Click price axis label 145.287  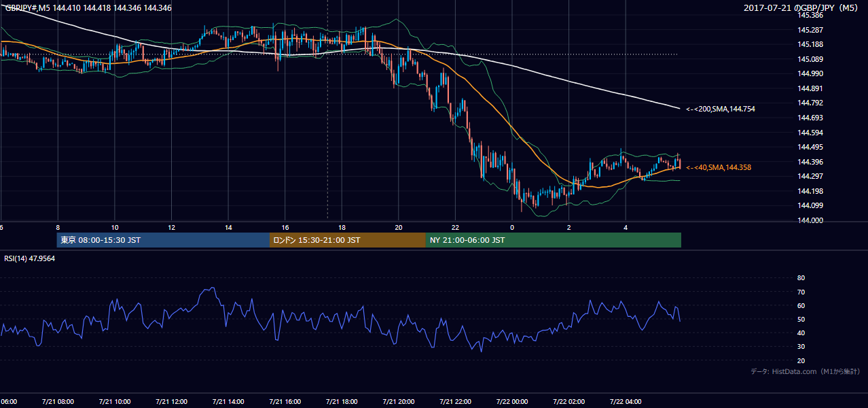[x=811, y=30]
